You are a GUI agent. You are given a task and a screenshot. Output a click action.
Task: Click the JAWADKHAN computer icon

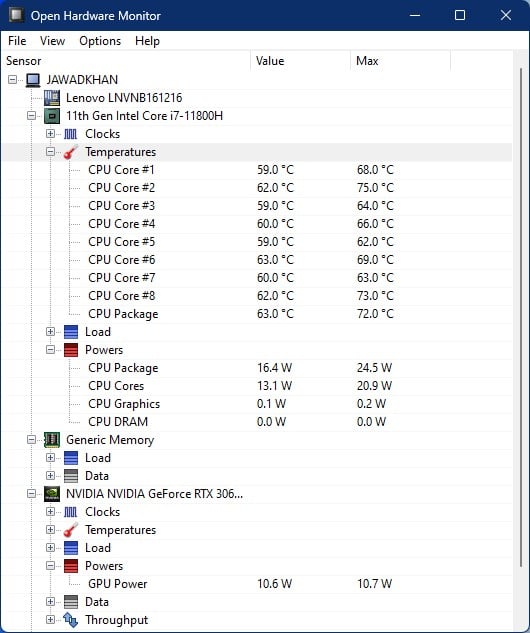[x=33, y=80]
